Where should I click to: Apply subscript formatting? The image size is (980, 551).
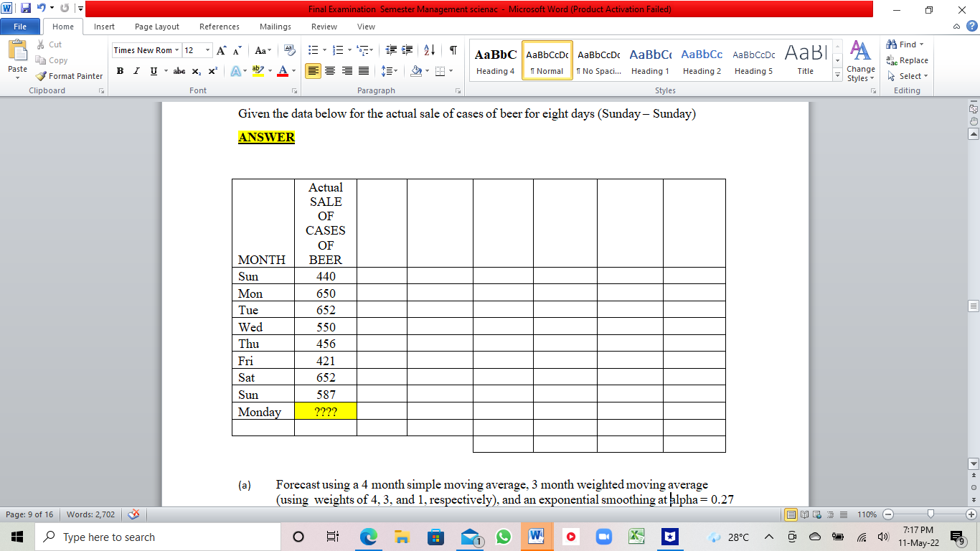[196, 71]
